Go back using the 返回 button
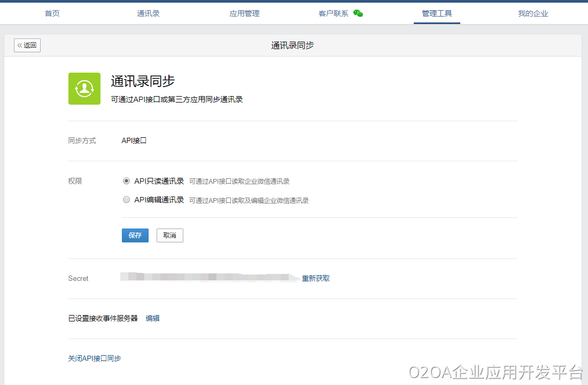Image resolution: width=588 pixels, height=385 pixels. coord(27,45)
